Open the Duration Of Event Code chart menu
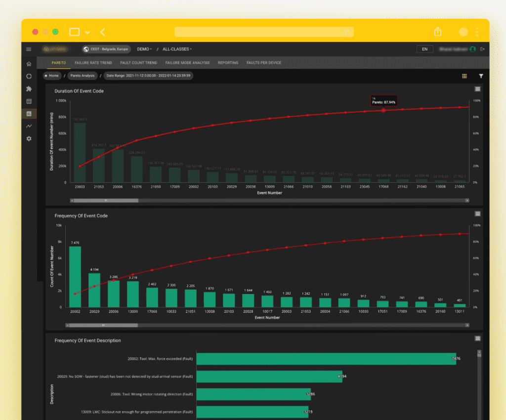The image size is (506, 420). click(477, 89)
